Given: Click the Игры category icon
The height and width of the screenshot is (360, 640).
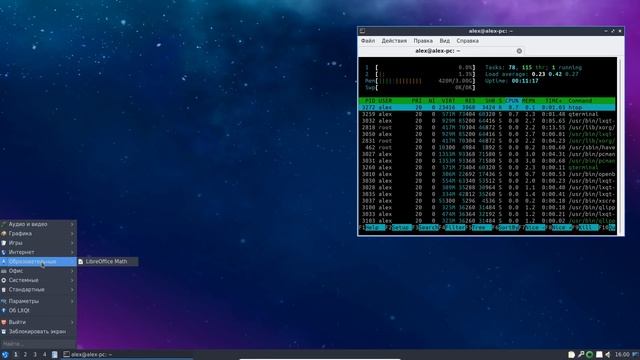Looking at the screenshot, I should [x=4, y=243].
